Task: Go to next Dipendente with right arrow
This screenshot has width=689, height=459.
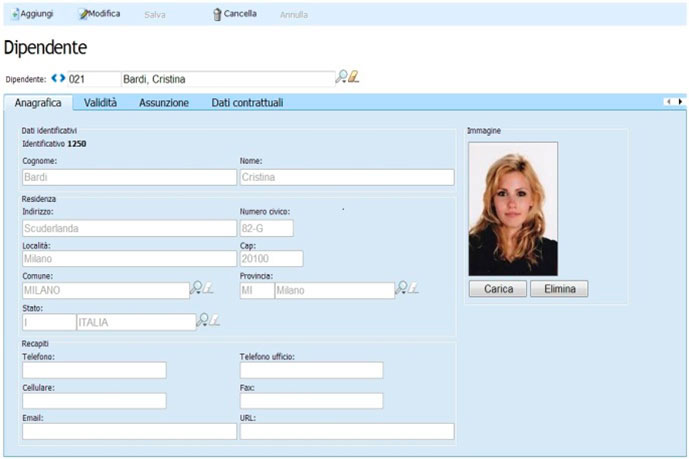Action: tap(62, 78)
